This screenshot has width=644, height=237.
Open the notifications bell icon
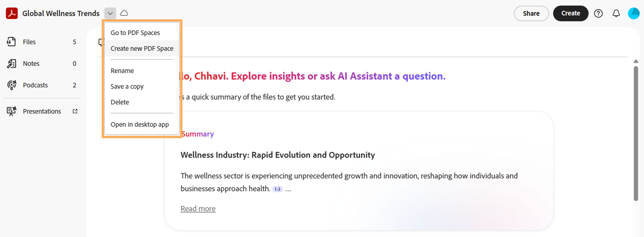(x=616, y=13)
